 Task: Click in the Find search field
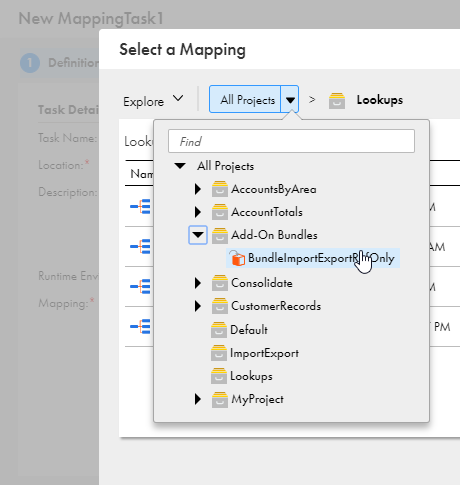[291, 141]
